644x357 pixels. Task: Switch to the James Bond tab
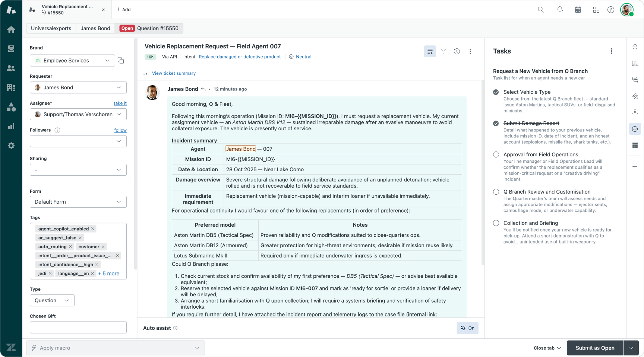[95, 28]
